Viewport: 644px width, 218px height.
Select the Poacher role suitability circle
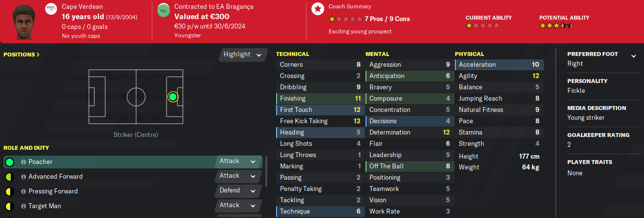coord(9,162)
